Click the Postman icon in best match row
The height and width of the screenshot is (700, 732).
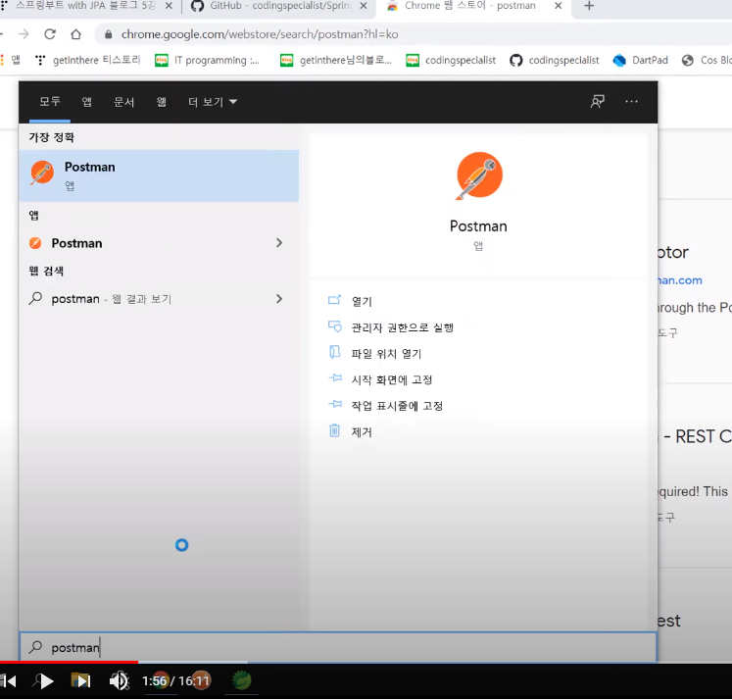click(x=42, y=173)
